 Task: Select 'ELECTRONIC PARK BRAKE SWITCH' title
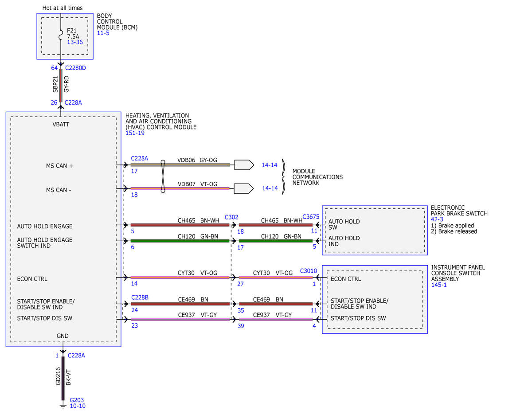pyautogui.click(x=459, y=211)
